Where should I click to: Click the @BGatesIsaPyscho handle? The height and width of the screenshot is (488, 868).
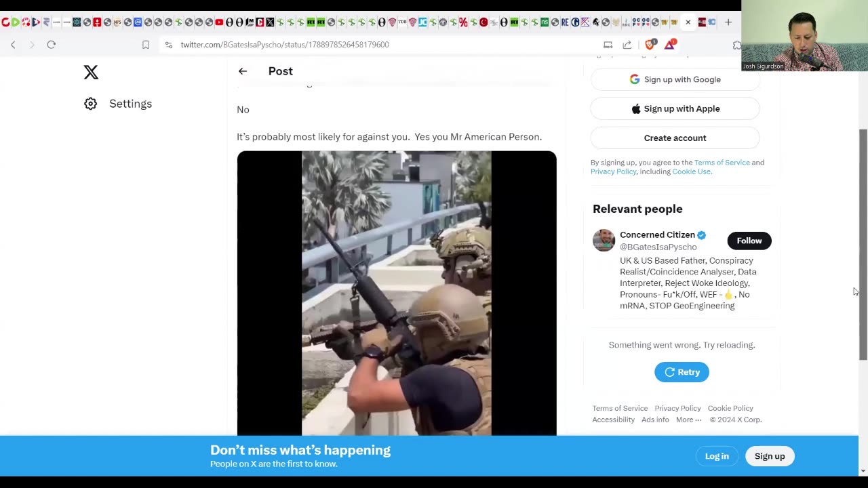[658, 247]
